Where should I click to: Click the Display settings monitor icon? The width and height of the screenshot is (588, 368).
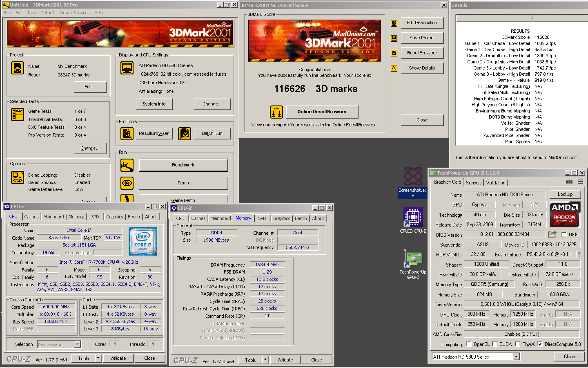tap(127, 68)
